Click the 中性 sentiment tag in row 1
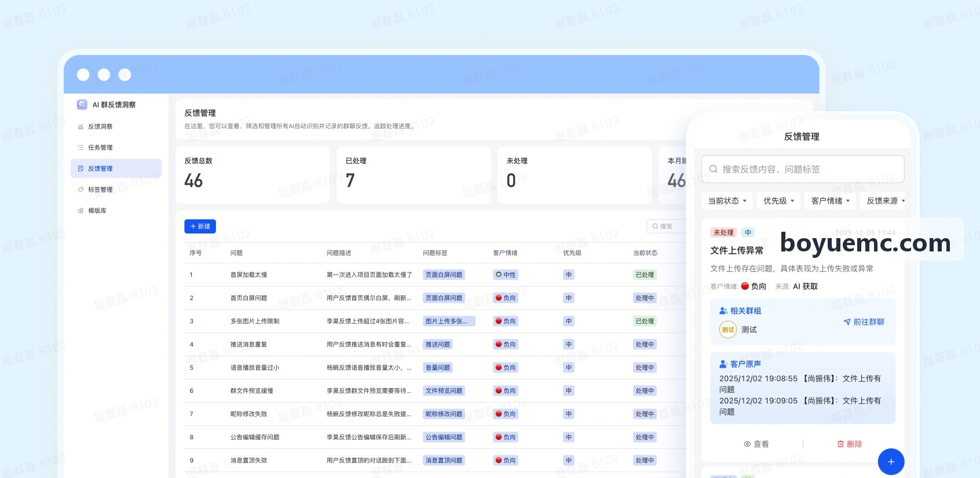Viewport: 980px width, 478px height. click(x=506, y=275)
